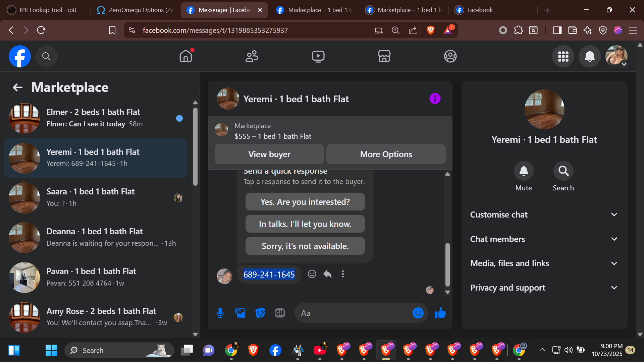Search within the conversation
Image resolution: width=644 pixels, height=362 pixels.
click(563, 171)
